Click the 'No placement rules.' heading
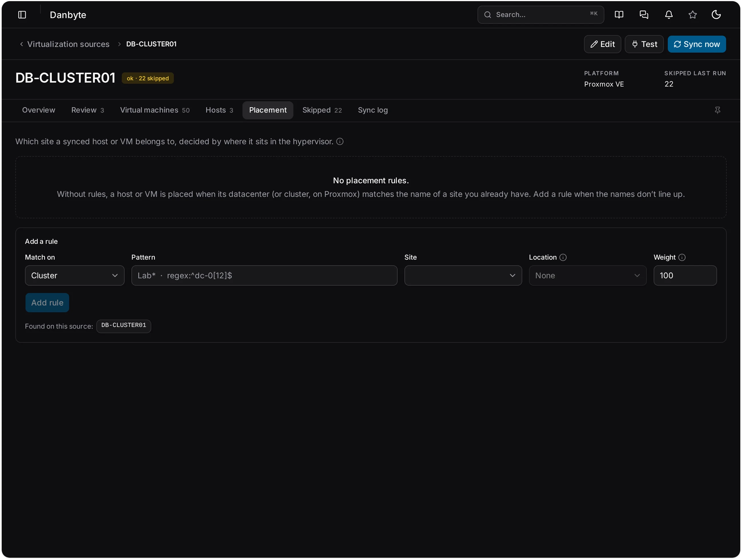This screenshot has width=742, height=560. (x=371, y=181)
